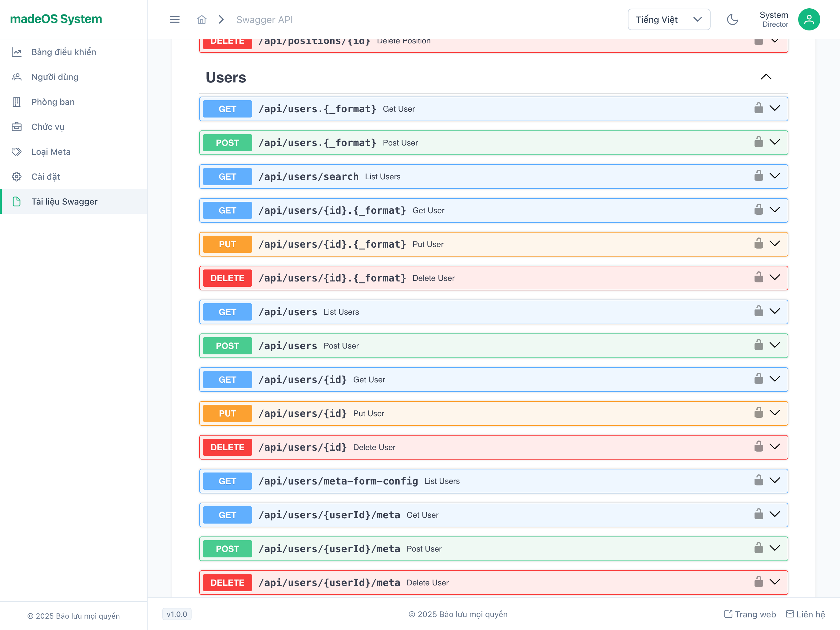Open POST /api/users Post User operation

point(493,346)
